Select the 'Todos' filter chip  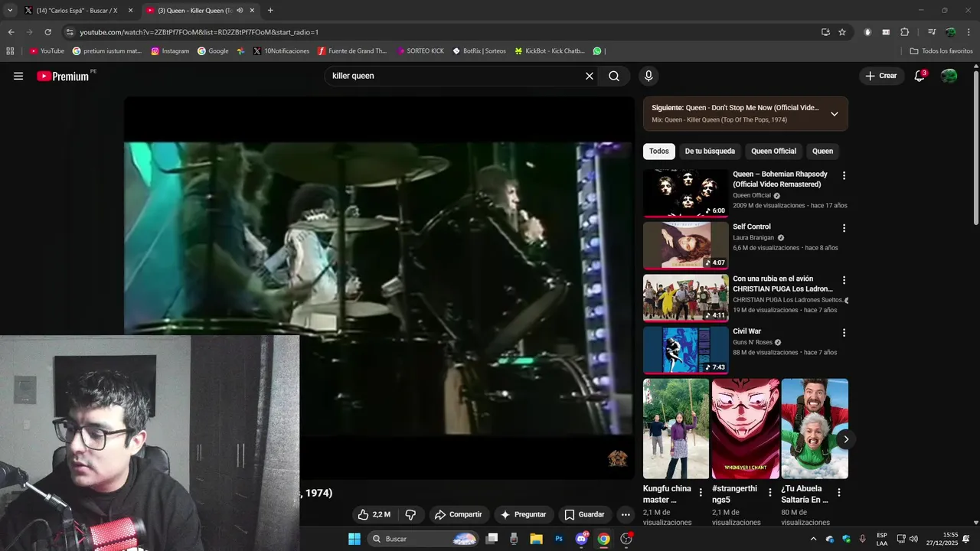pyautogui.click(x=659, y=152)
